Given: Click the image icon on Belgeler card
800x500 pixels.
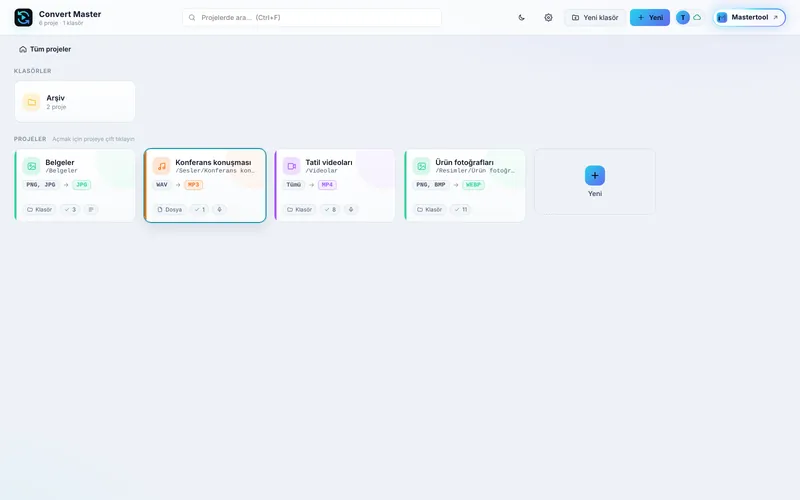Looking at the screenshot, I should coord(32,166).
